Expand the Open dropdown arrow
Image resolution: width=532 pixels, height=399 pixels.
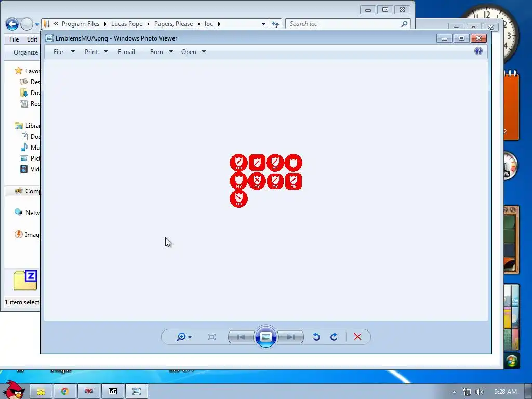(204, 51)
